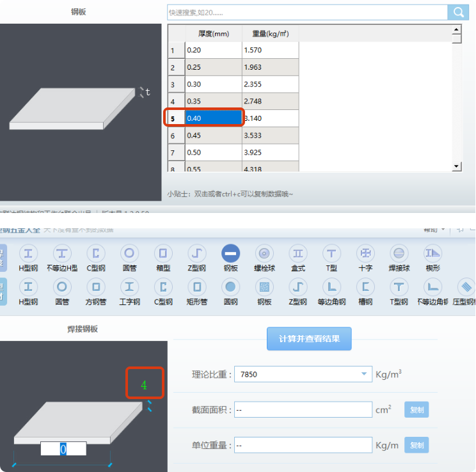Select the 圆钢 round bar icon
The height and width of the screenshot is (472, 476).
[231, 287]
